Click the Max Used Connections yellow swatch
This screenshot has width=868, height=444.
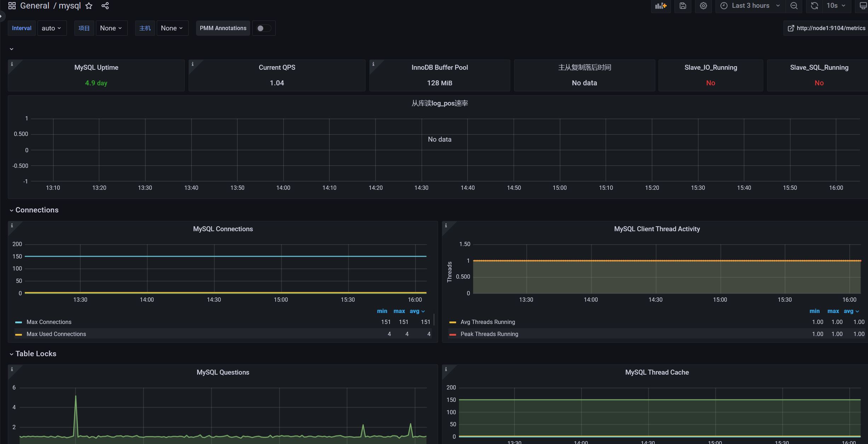(19, 334)
